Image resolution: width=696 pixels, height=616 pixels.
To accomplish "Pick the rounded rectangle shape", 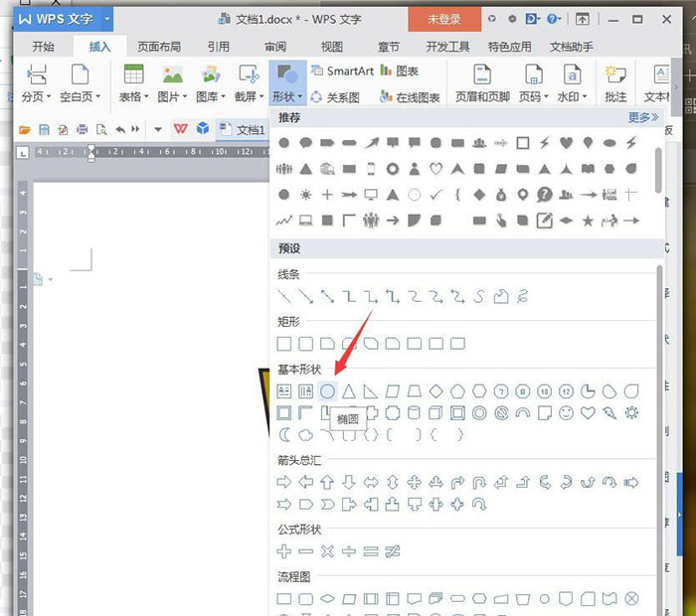I will pyautogui.click(x=305, y=344).
